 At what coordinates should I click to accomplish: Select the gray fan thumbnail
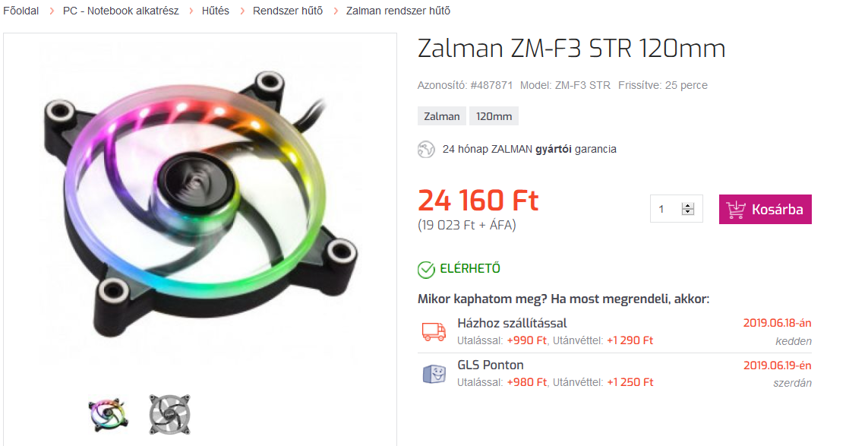(169, 414)
